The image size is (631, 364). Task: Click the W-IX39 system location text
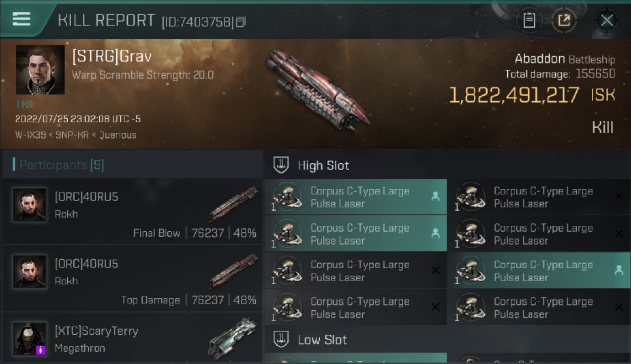click(x=30, y=135)
